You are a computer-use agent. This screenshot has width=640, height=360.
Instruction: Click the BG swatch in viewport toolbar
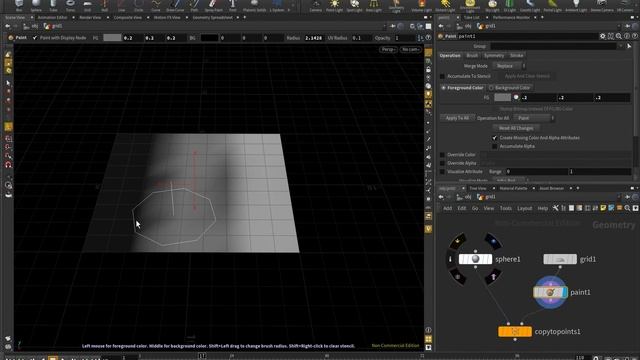coord(209,38)
